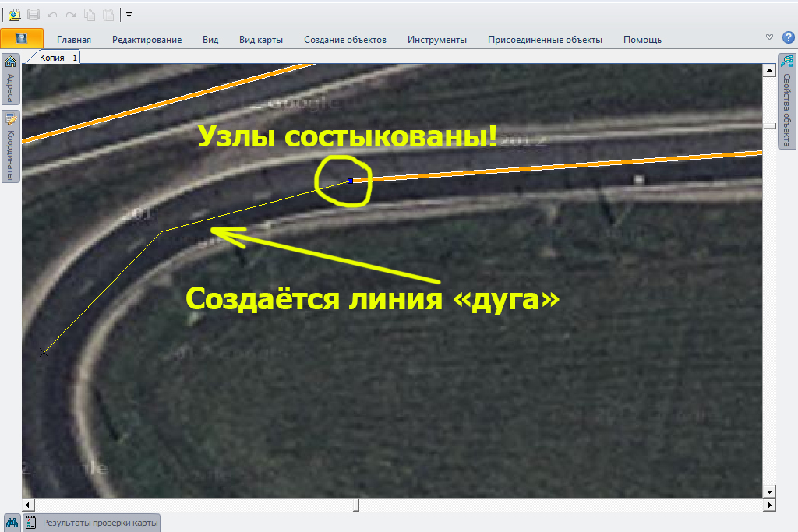
Task: Open the blue Help question mark icon
Action: tap(788, 37)
